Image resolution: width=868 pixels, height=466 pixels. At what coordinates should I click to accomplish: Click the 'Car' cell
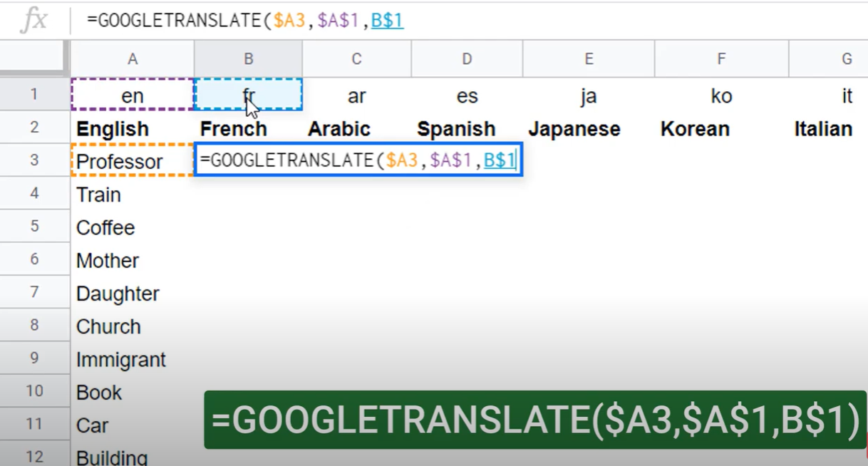coord(133,425)
